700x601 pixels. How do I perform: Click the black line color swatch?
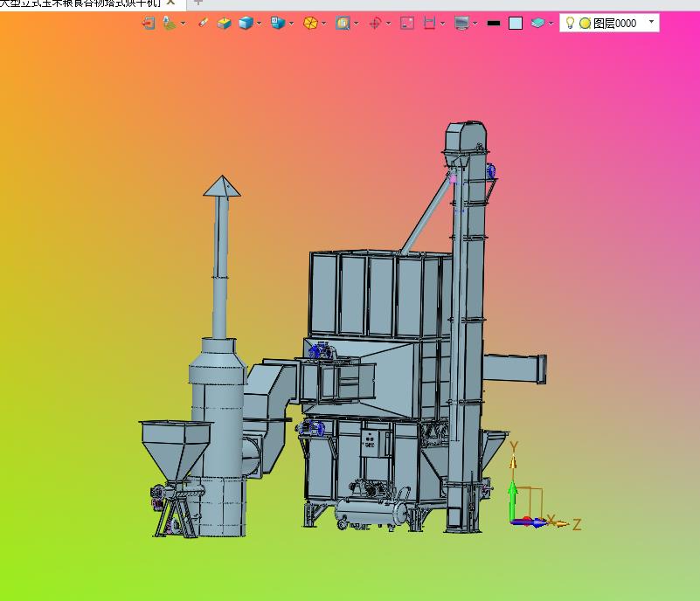pos(494,24)
